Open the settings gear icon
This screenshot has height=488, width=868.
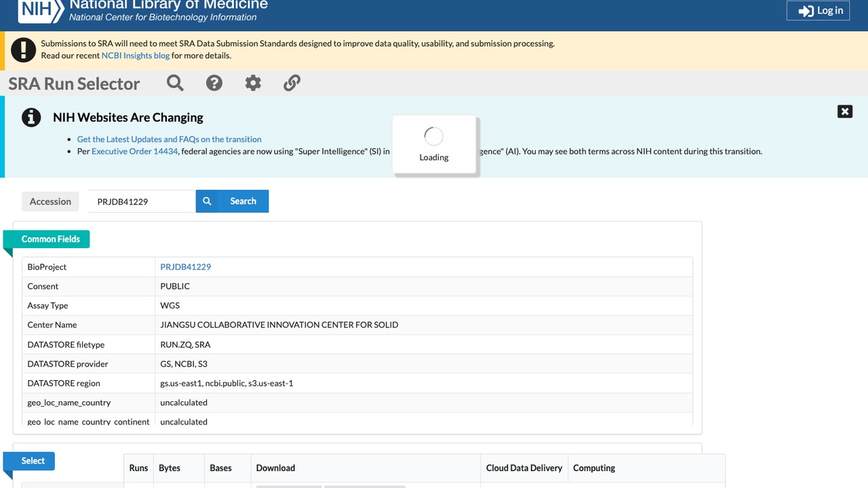point(253,83)
